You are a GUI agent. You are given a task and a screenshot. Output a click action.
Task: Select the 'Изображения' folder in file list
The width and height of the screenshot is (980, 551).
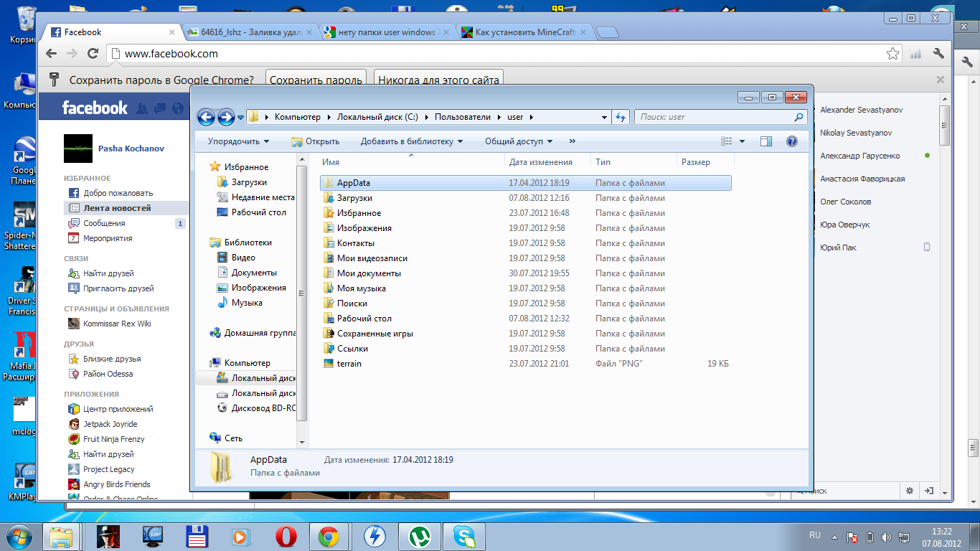coord(525,228)
